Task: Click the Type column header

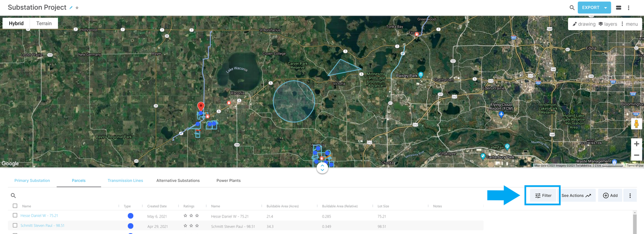Action: pos(127,206)
